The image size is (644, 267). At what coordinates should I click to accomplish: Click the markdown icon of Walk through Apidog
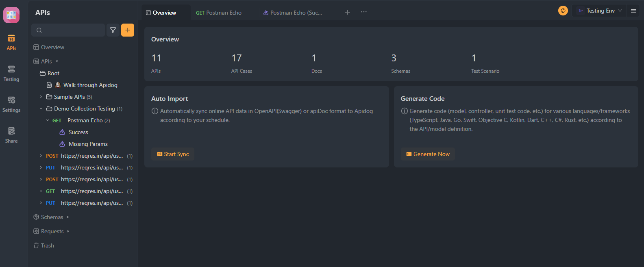click(49, 85)
